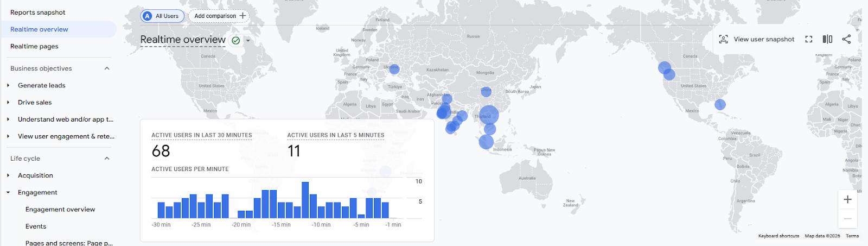The image size is (868, 246).
Task: Zoom out on the map with minus
Action: 847,218
